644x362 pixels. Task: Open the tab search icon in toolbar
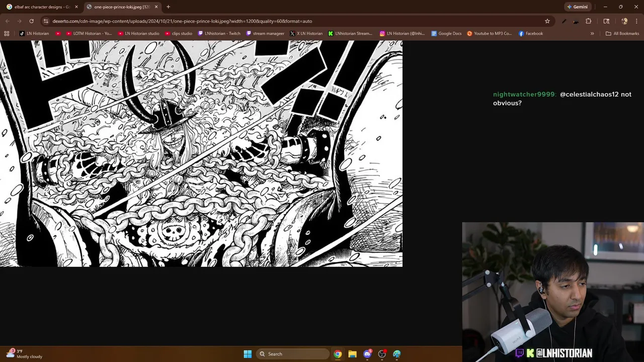[606, 21]
